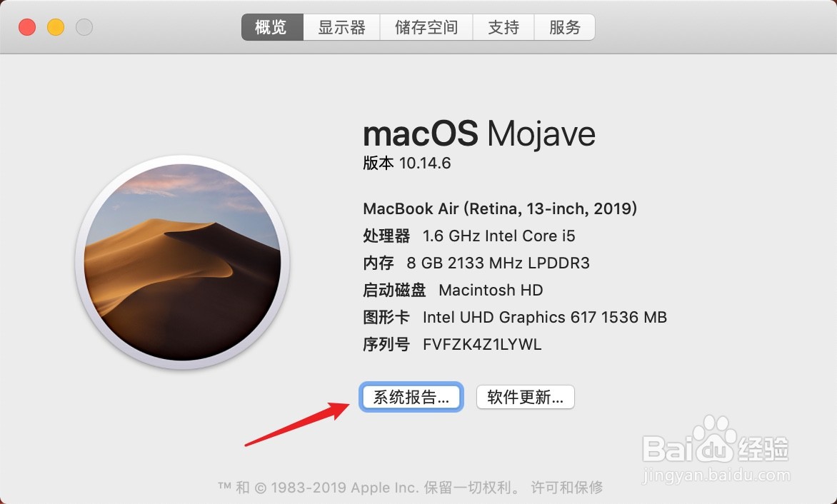The image size is (837, 504).
Task: Minimize the window using the yellow button
Action: point(56,26)
